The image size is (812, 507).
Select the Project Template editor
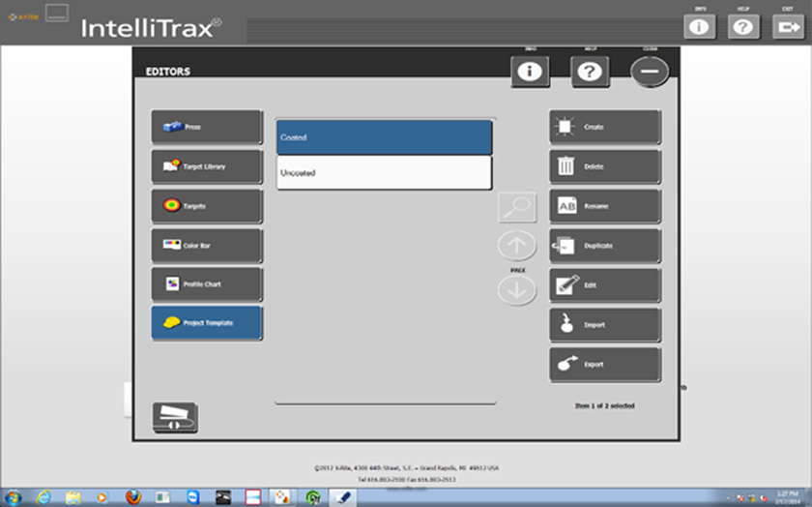point(207,322)
